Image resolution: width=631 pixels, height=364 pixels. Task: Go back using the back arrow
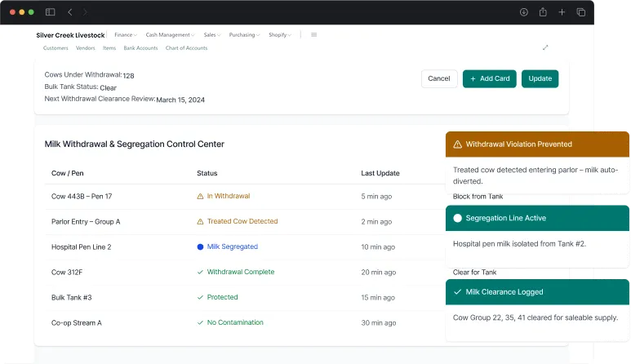(x=70, y=12)
